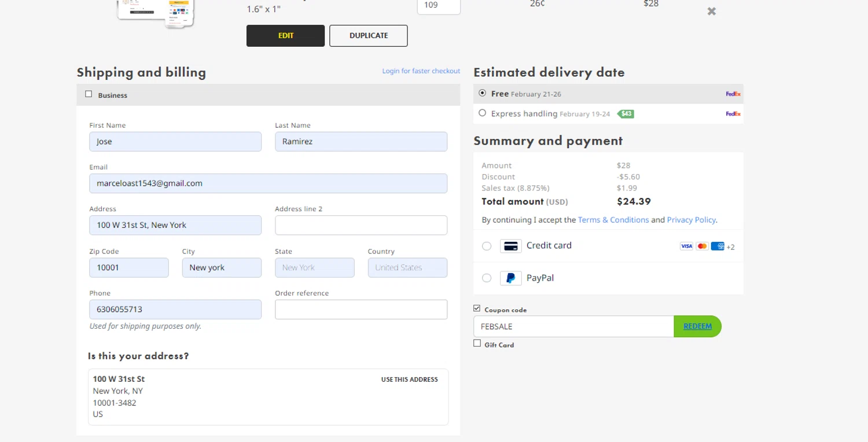
Task: Click the Order reference input field
Action: click(x=361, y=310)
